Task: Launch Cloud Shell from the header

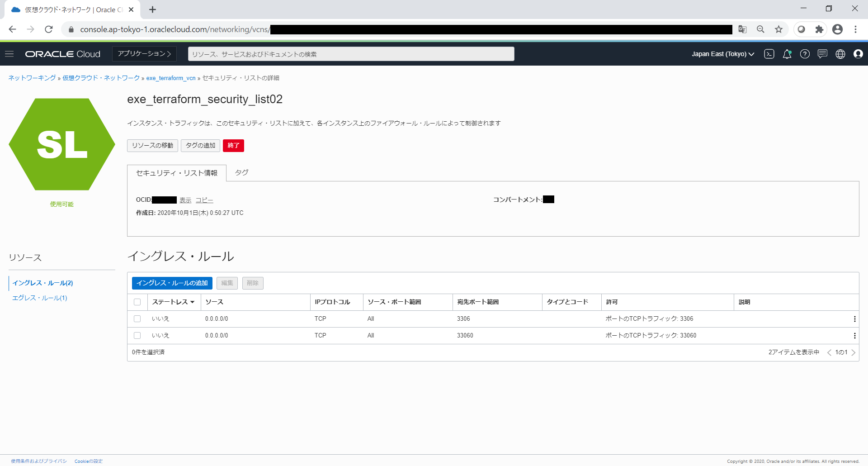Action: 769,54
